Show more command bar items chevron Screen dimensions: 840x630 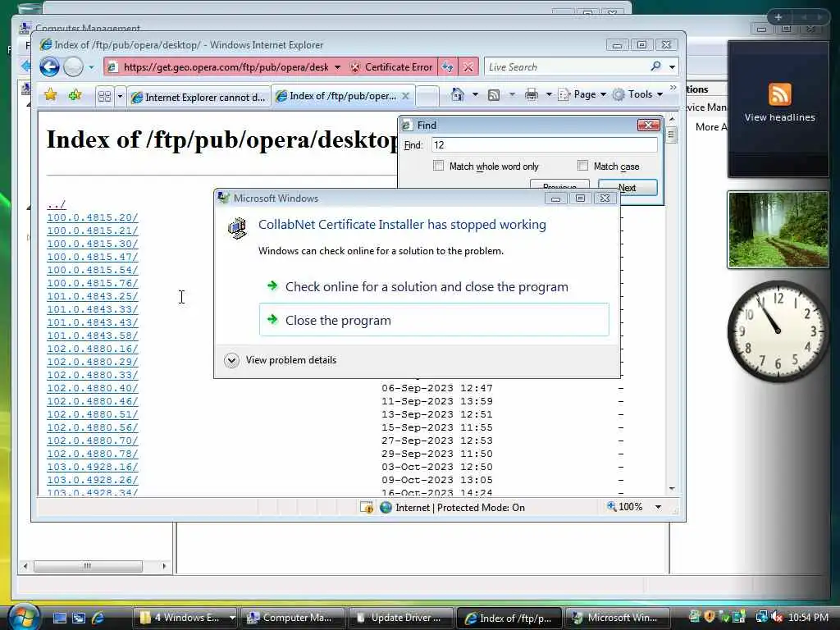(673, 87)
